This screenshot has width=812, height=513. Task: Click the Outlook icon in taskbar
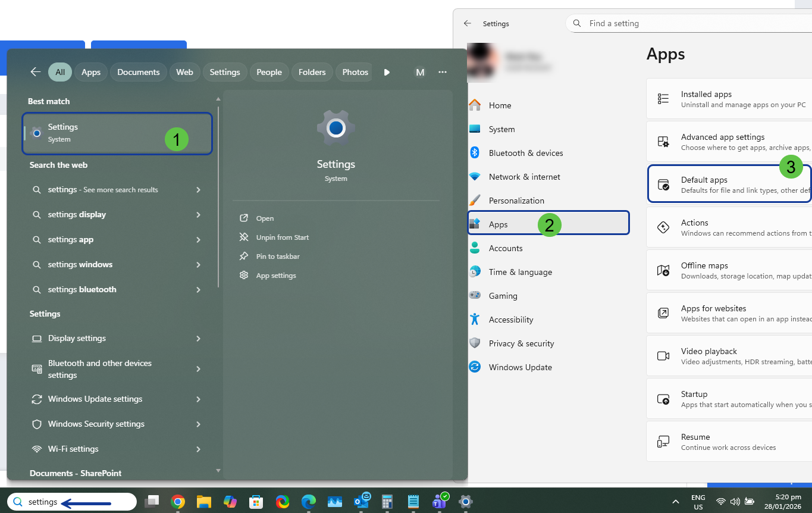[x=361, y=501]
